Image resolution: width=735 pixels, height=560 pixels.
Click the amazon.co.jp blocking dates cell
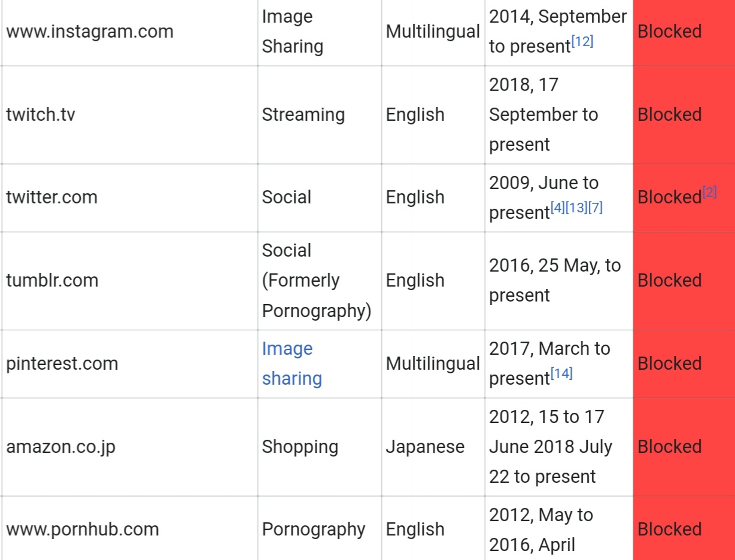(x=559, y=448)
